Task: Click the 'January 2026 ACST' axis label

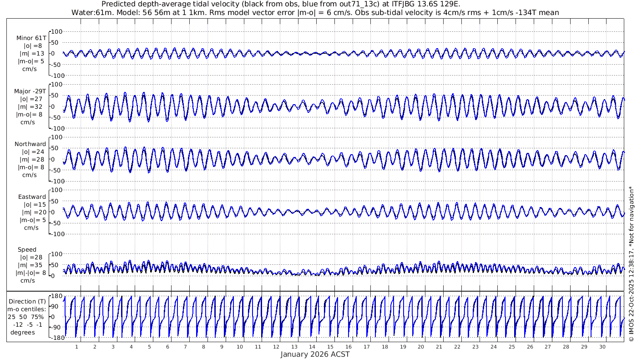Action: tap(315, 354)
